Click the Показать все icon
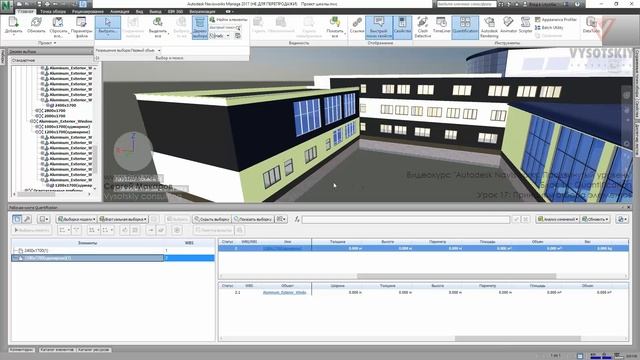This screenshot has height=360, width=640. [335, 27]
